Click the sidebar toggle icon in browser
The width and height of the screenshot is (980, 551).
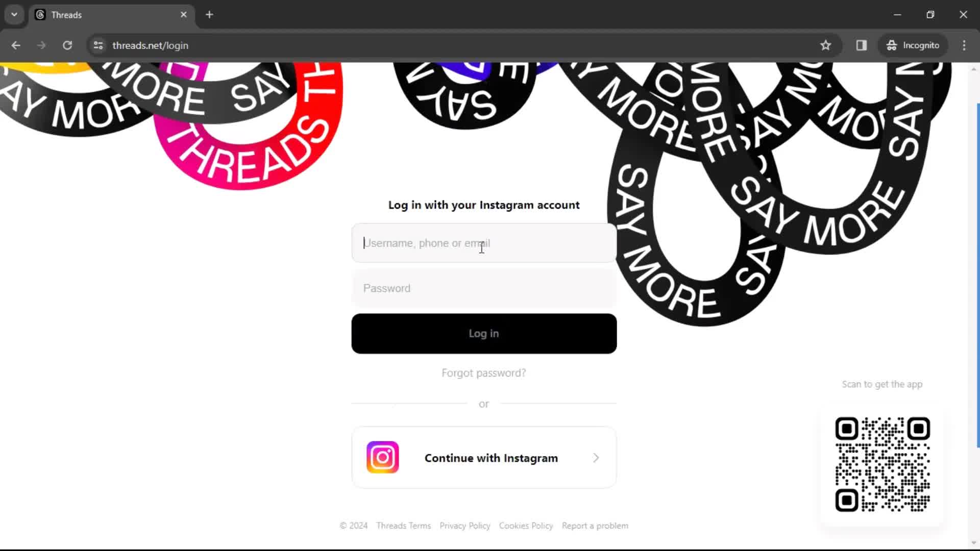tap(863, 45)
